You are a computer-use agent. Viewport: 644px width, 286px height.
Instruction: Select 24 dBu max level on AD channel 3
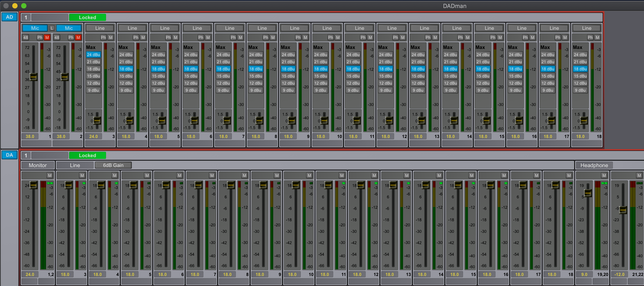94,55
